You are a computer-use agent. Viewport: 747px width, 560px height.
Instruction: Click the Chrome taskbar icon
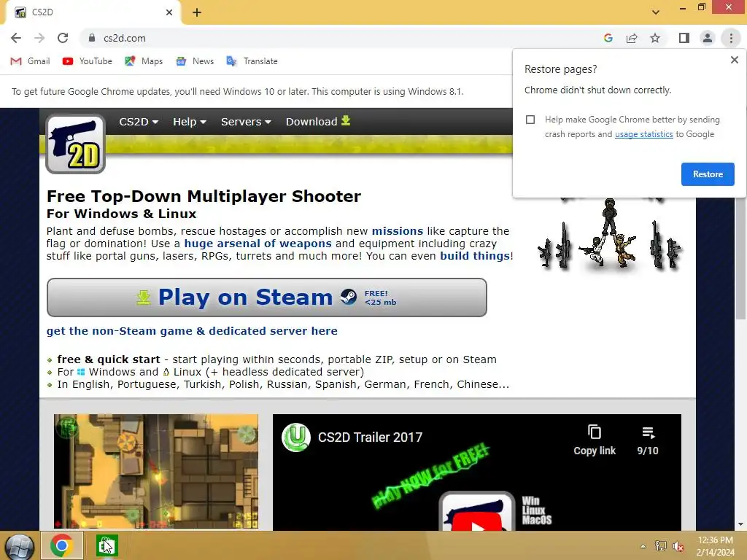point(62,545)
